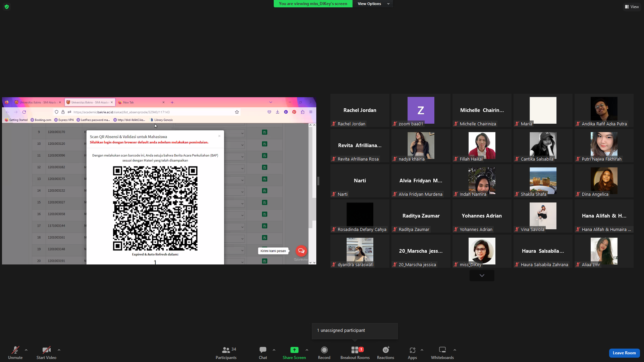
Task: Click the green icon in row 1201003096
Action: click(265, 156)
